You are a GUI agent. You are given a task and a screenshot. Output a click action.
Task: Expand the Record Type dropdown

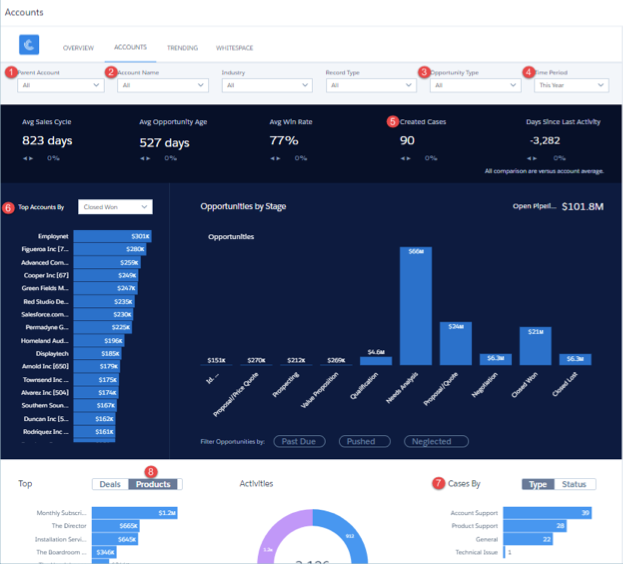(371, 85)
